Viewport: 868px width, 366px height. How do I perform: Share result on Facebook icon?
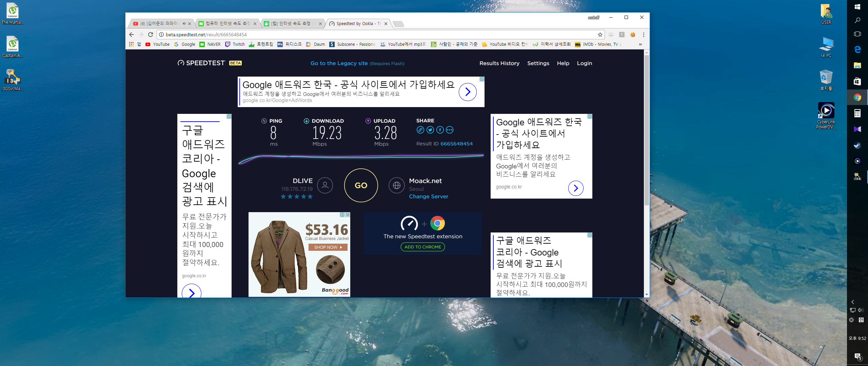pos(440,130)
